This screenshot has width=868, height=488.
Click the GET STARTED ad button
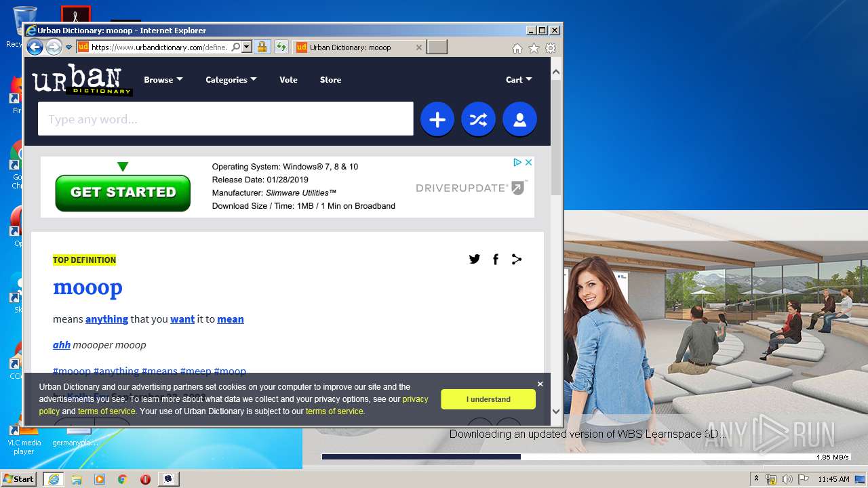point(123,192)
